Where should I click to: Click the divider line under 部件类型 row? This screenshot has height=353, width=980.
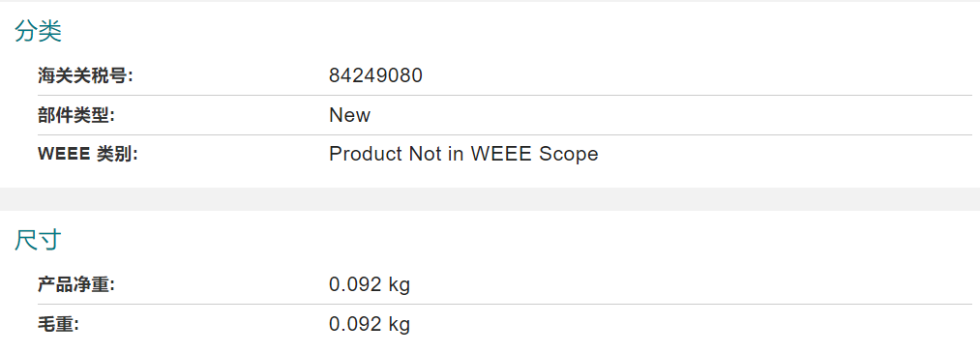505,134
